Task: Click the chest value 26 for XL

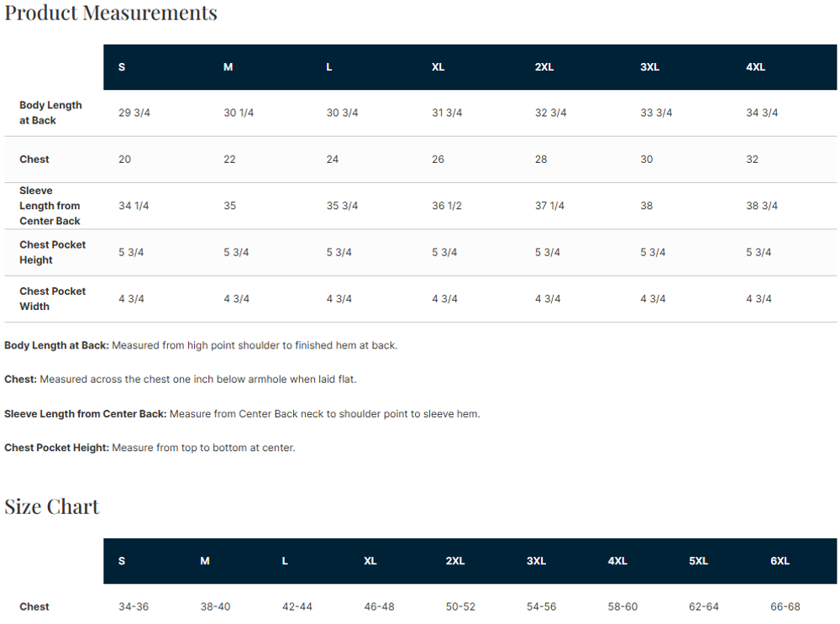Action: (438, 160)
